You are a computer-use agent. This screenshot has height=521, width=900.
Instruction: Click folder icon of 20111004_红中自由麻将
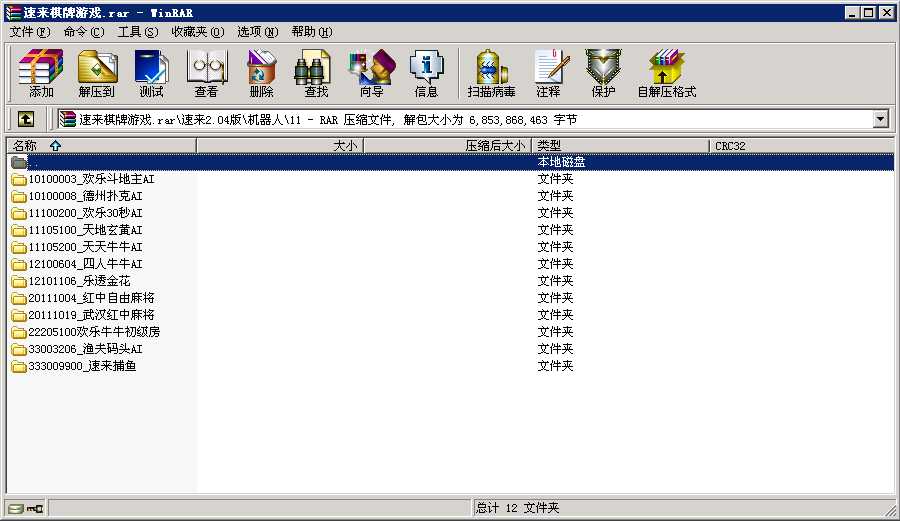click(19, 298)
